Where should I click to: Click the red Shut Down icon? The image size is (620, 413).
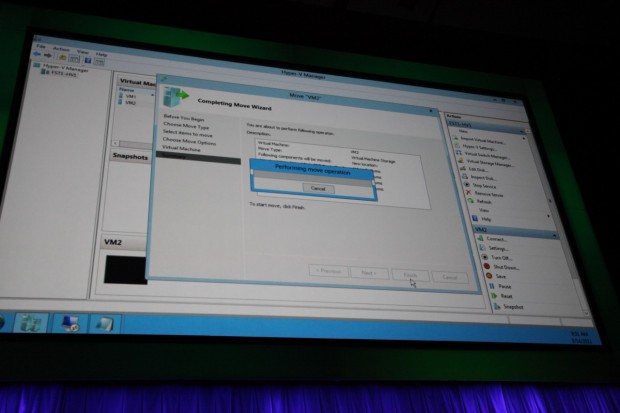(x=487, y=266)
